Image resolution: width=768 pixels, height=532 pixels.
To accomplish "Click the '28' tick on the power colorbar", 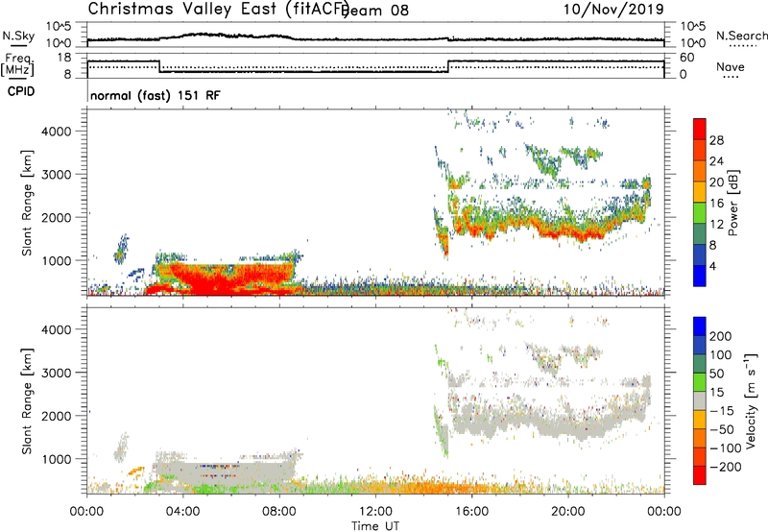I will 716,140.
